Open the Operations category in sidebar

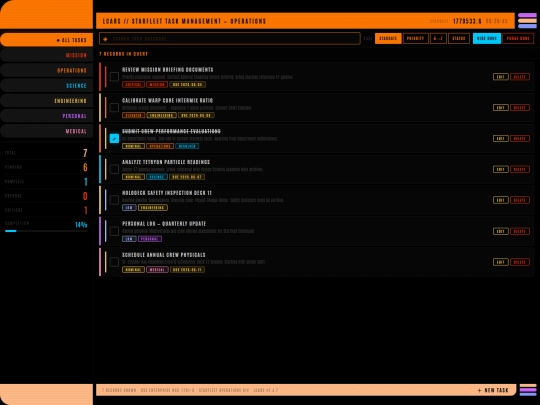[46, 70]
